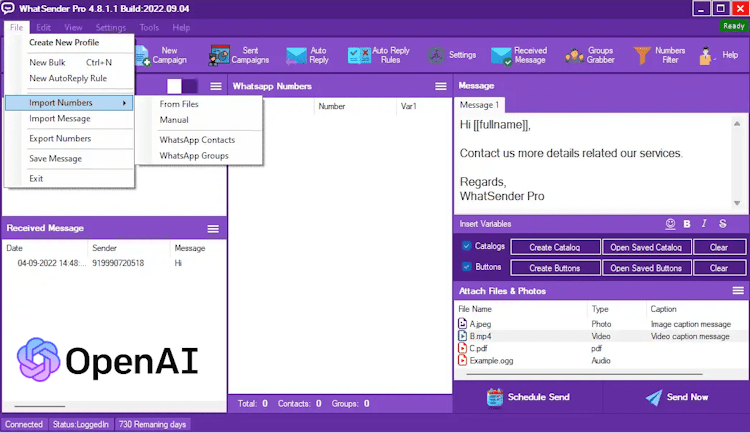The width and height of the screenshot is (750, 433).
Task: Open the Edit menu
Action: coord(44,27)
